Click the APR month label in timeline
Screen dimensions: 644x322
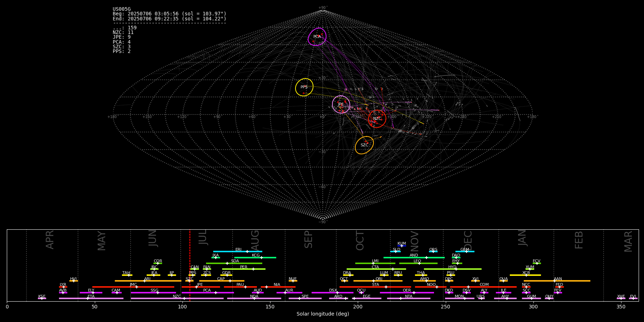click(x=50, y=240)
